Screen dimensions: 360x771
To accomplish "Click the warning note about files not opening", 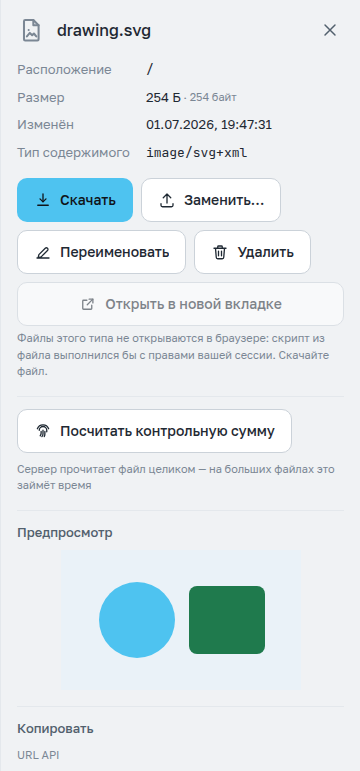I will point(173,355).
